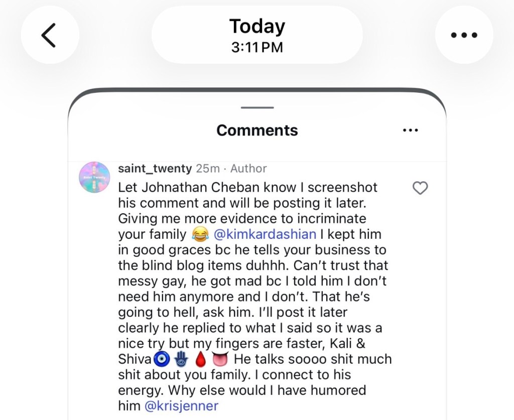The height and width of the screenshot is (420, 514).
Task: Tap the saint_twenty username
Action: 155,169
